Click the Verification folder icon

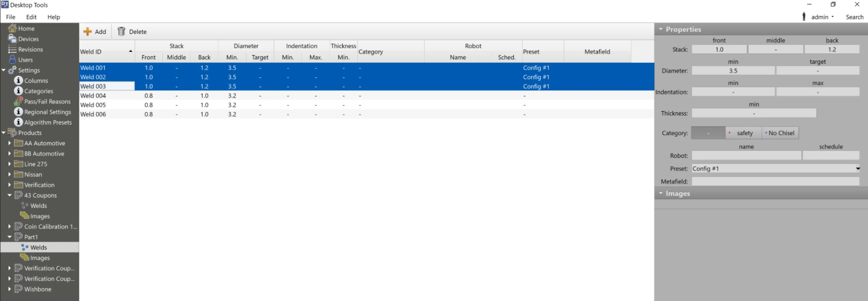coord(19,185)
